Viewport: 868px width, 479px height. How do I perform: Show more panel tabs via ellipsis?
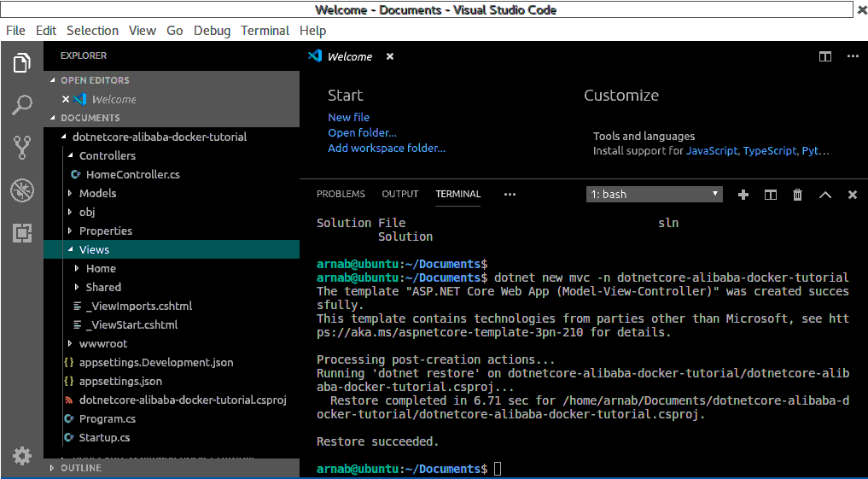coord(510,195)
